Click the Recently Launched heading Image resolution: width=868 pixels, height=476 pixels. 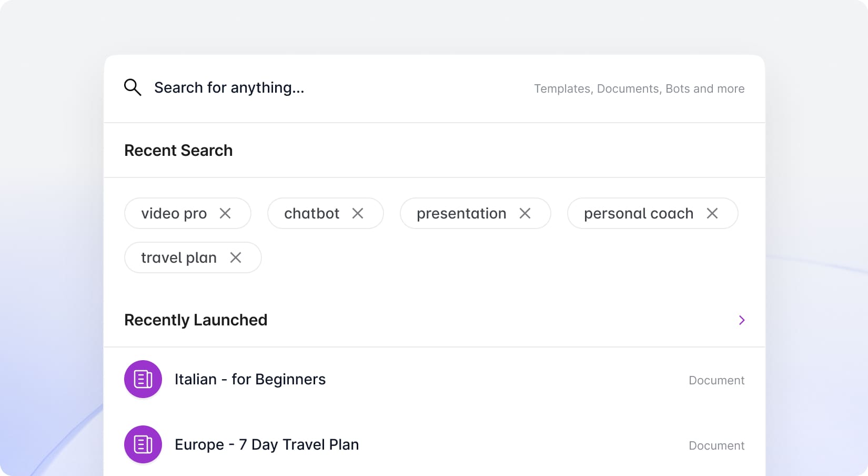(196, 320)
